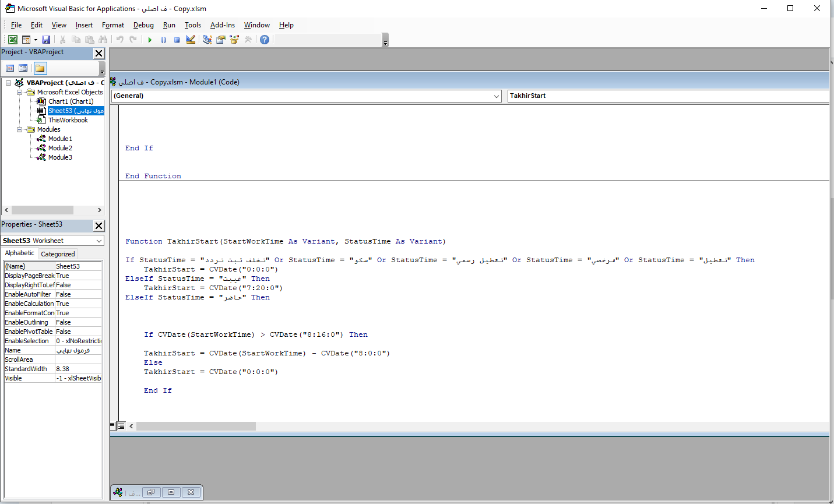The height and width of the screenshot is (504, 834).
Task: Click the Redo arrow icon
Action: coord(133,40)
